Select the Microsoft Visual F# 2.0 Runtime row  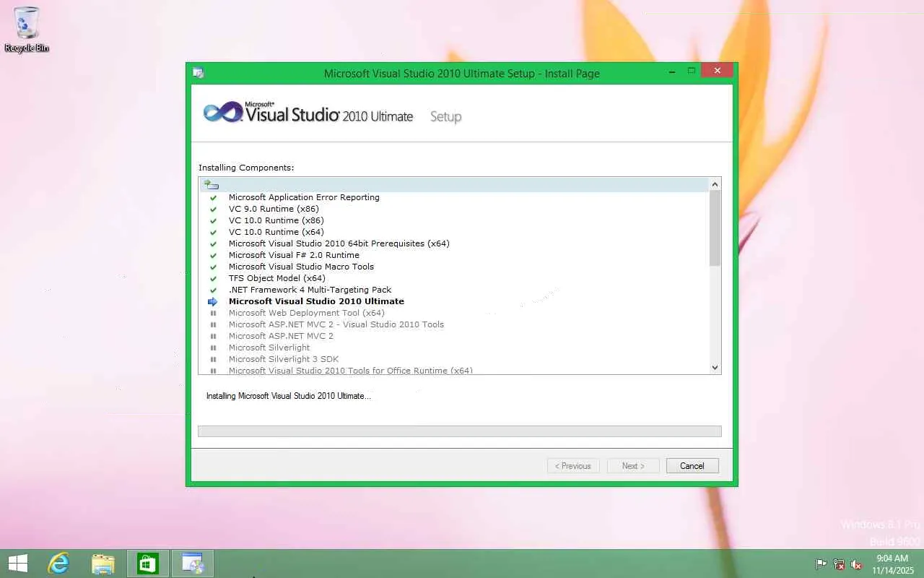click(x=454, y=255)
